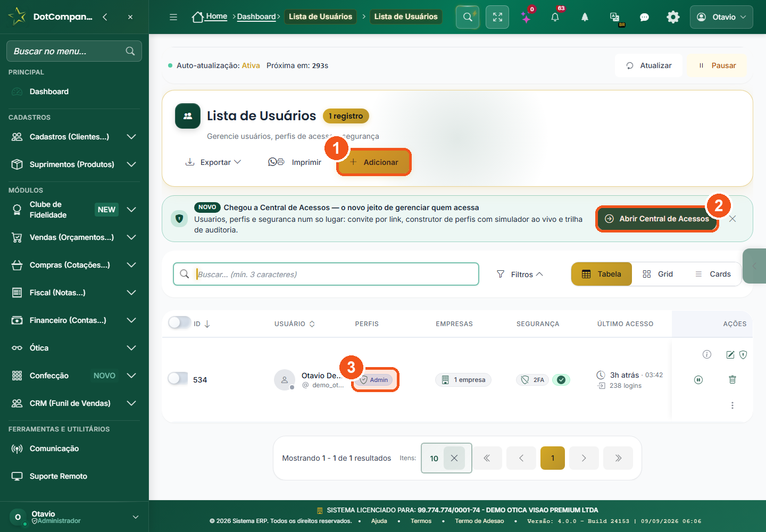Expand Fiscal (Notas...) menu
This screenshot has width=766, height=532.
pos(74,293)
